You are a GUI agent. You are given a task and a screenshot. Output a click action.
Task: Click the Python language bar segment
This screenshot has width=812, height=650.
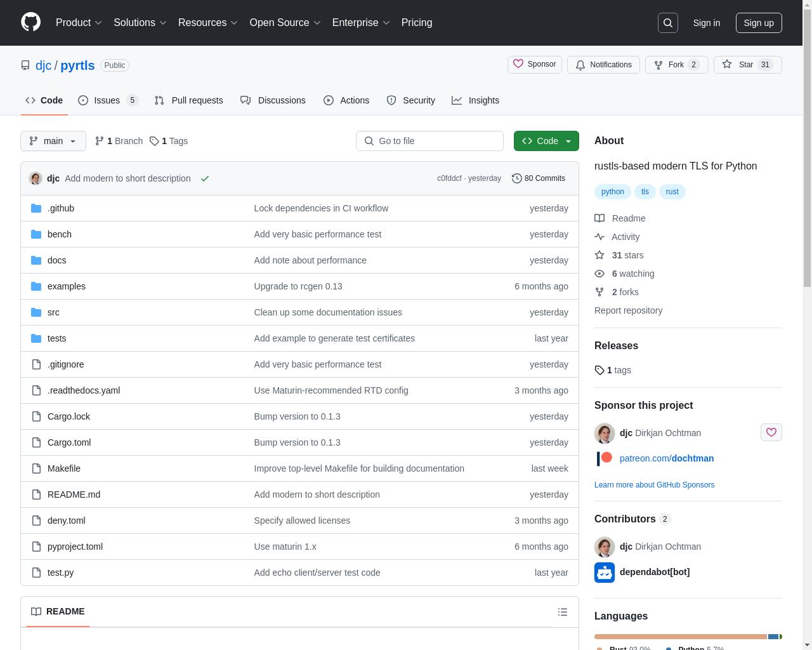click(773, 637)
